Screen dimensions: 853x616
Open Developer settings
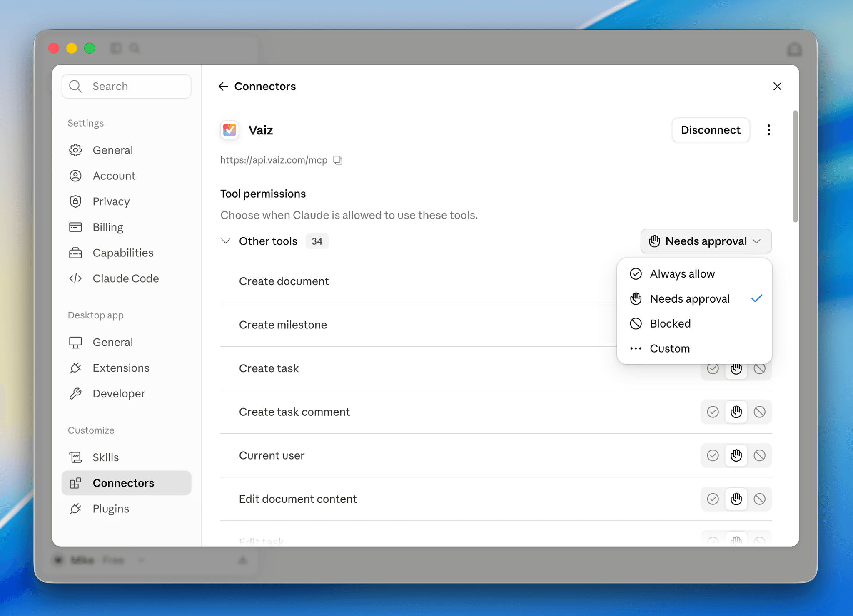126,393
